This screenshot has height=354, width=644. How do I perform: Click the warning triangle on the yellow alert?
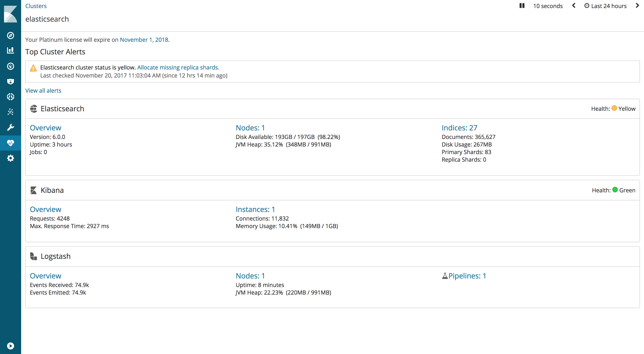(33, 68)
